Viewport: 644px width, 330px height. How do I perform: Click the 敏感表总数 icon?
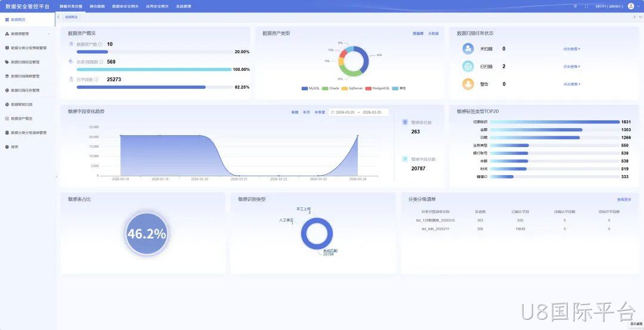tap(404, 122)
